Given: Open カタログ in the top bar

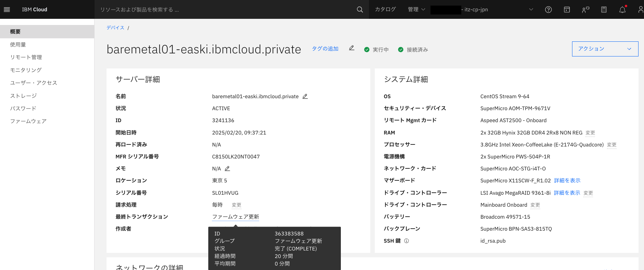Looking at the screenshot, I should tap(385, 10).
